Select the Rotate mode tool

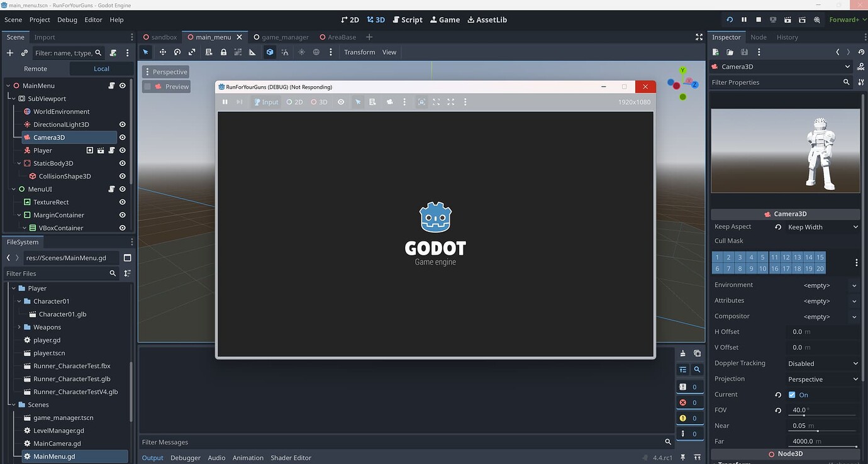[177, 52]
